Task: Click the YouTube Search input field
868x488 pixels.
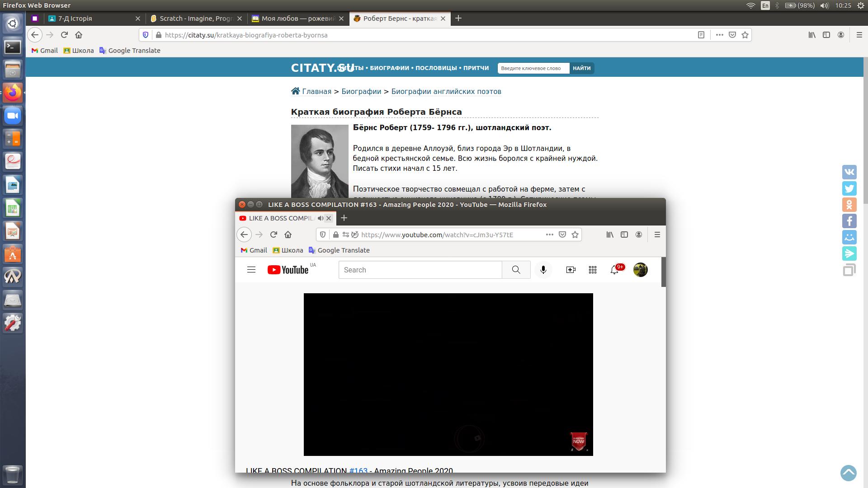Action: tap(420, 270)
